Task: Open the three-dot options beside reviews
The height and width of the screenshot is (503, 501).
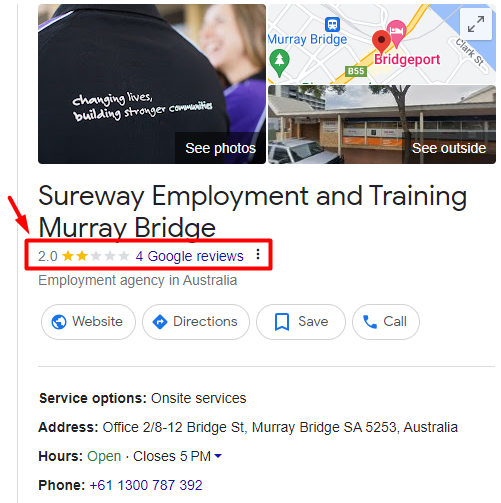Action: pyautogui.click(x=258, y=255)
